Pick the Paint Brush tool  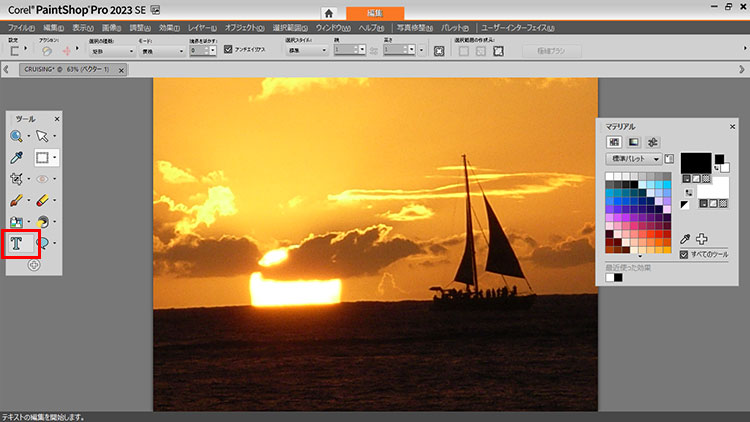pos(17,200)
